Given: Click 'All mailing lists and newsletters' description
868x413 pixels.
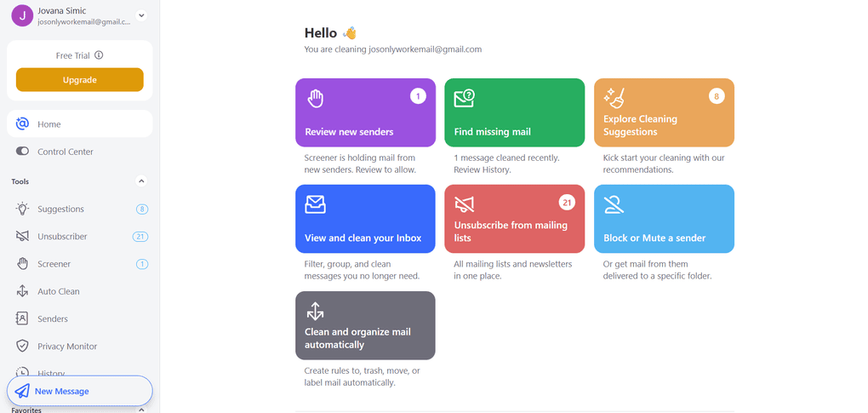Looking at the screenshot, I should coord(513,270).
